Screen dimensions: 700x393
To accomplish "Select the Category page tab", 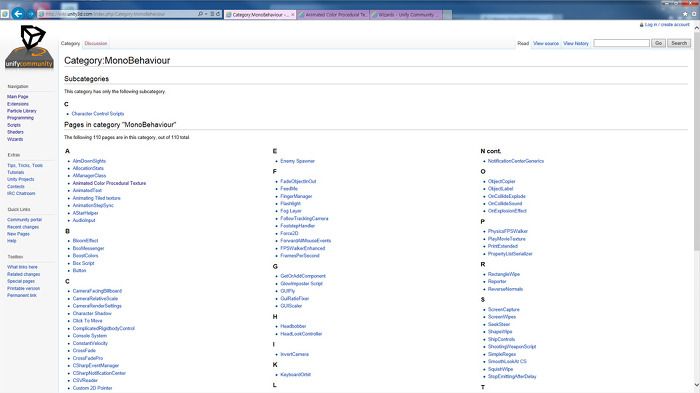I will (70, 43).
